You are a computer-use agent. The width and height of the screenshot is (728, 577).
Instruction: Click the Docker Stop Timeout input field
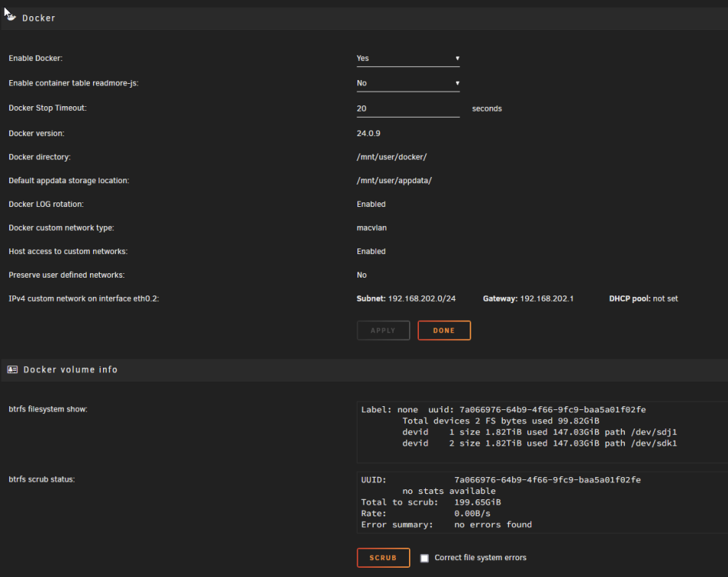[408, 108]
